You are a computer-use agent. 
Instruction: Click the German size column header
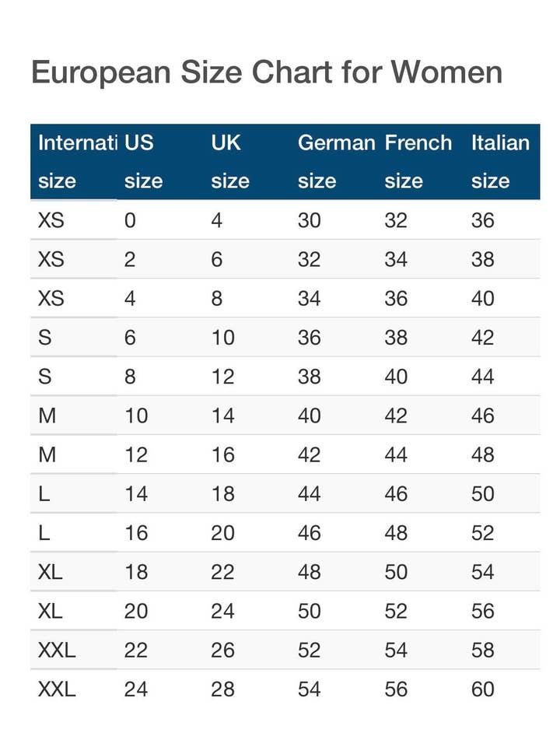(336, 162)
